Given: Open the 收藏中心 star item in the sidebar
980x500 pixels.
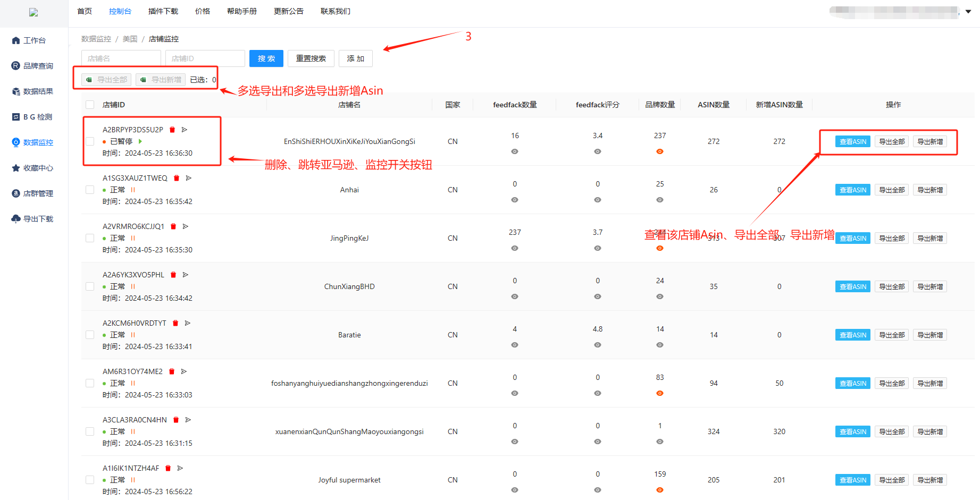Looking at the screenshot, I should pyautogui.click(x=32, y=168).
